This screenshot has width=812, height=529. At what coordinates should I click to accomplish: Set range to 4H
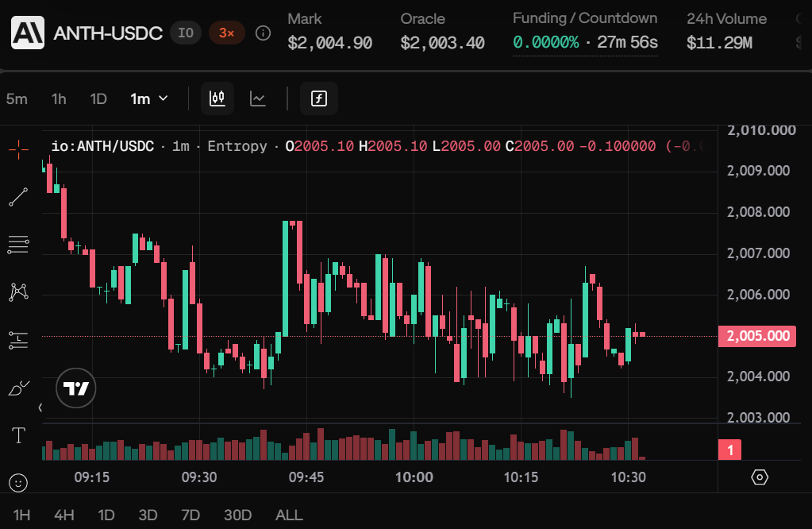pos(64,515)
